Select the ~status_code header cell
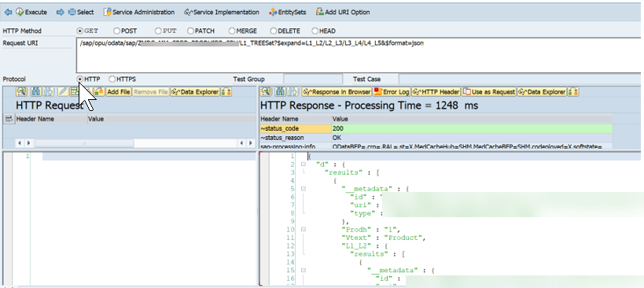This screenshot has height=288, width=644. point(296,128)
